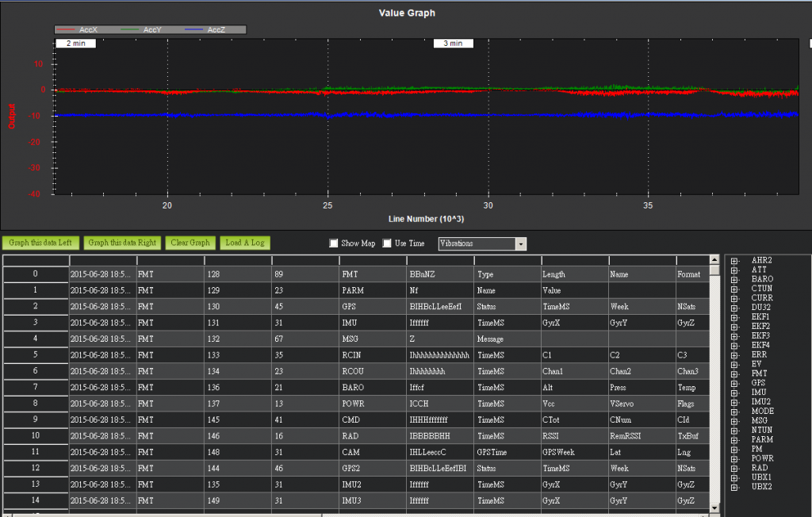
Task: Select row header 14 in log table
Action: [x=36, y=500]
